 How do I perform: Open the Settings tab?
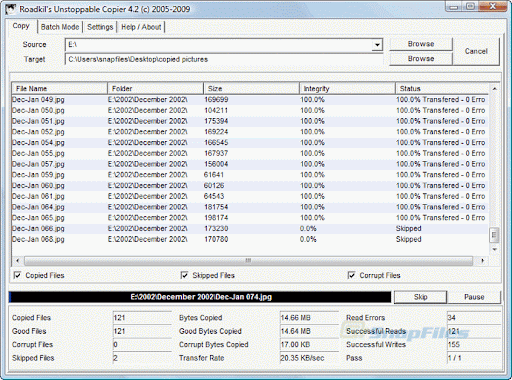[100, 27]
